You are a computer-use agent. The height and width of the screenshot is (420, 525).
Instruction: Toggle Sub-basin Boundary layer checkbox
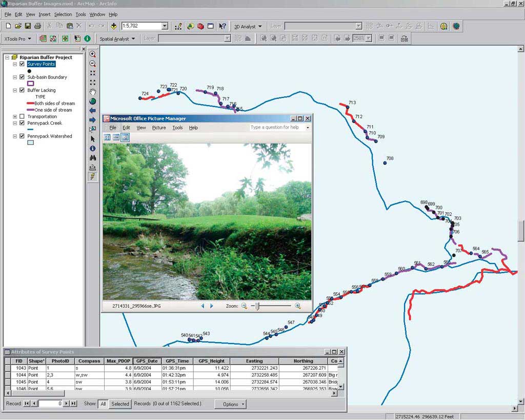22,77
